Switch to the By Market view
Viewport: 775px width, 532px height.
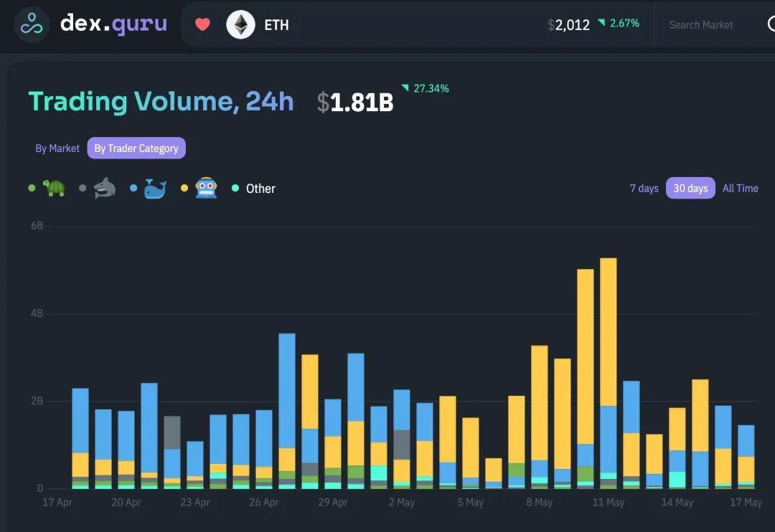57,148
